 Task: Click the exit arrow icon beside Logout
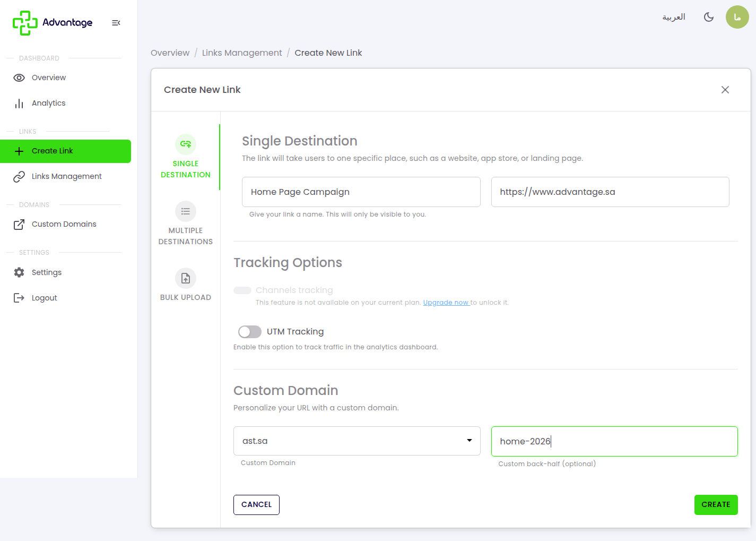(19, 298)
